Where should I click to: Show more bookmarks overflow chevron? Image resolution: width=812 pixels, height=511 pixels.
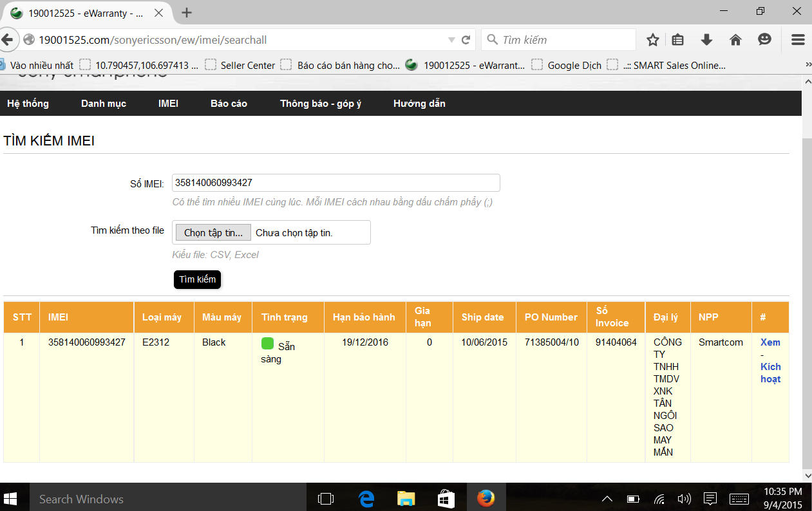[808, 65]
